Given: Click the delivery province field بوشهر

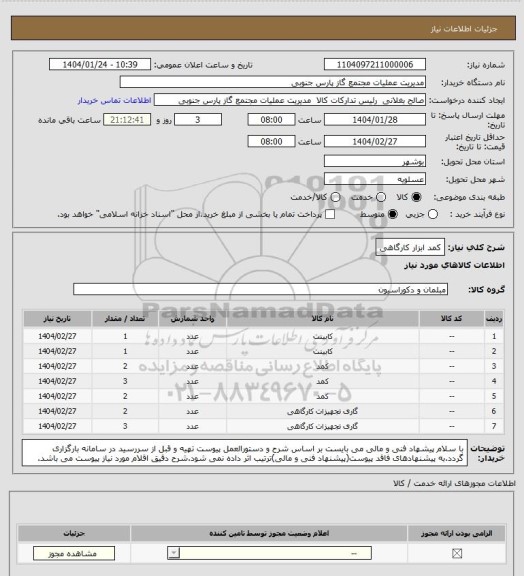Looking at the screenshot, I should coord(375,161).
